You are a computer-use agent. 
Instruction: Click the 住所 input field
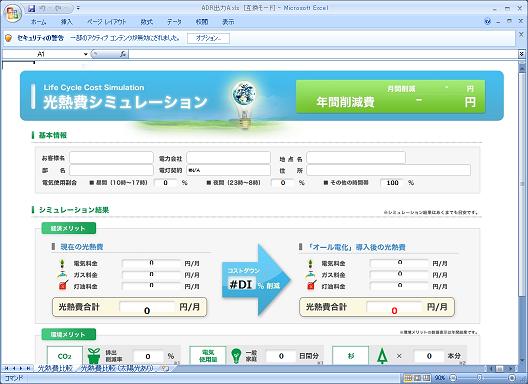tap(389, 170)
